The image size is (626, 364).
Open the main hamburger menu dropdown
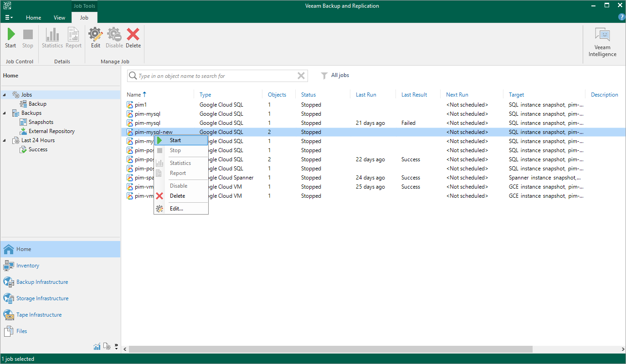[x=9, y=18]
